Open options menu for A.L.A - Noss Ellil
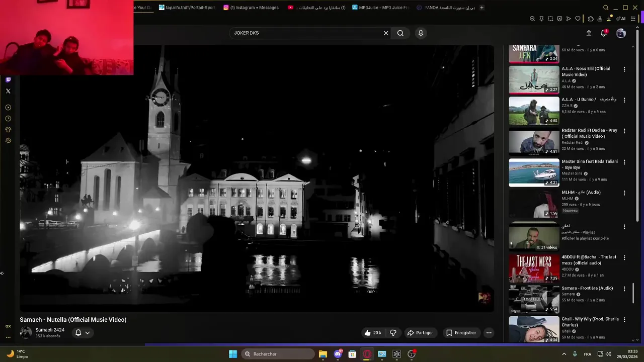 (x=624, y=69)
